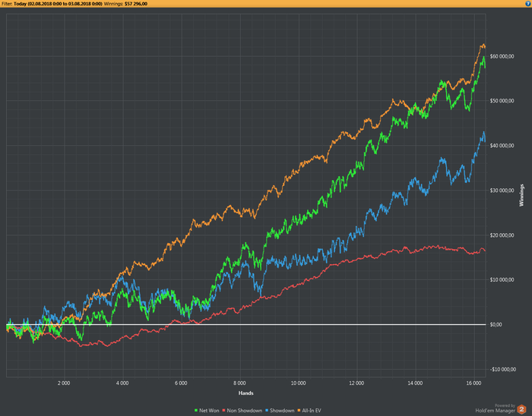Click the -$10 000,00 axis label
Image resolution: width=532 pixels, height=416 pixels.
click(503, 369)
